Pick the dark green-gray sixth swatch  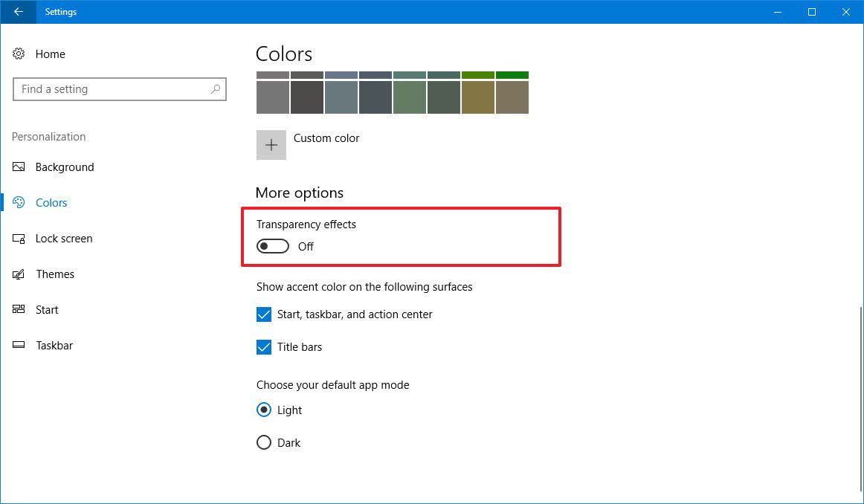tap(444, 97)
